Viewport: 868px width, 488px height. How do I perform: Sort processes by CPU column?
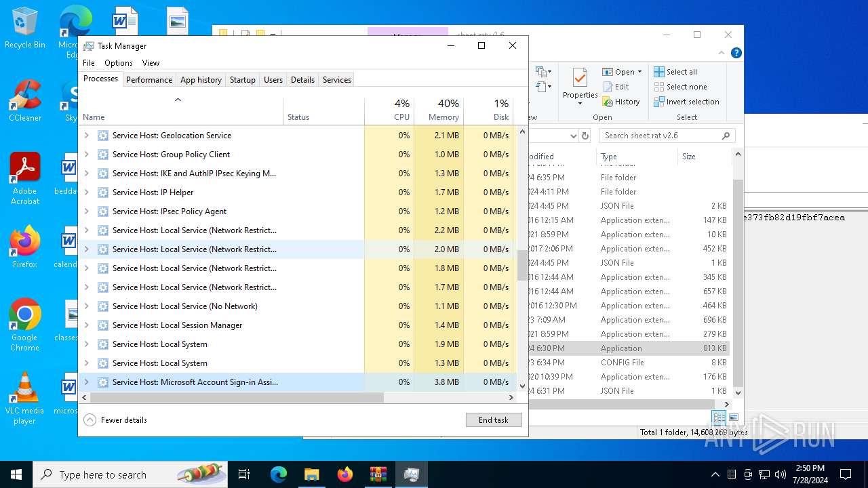[389, 111]
